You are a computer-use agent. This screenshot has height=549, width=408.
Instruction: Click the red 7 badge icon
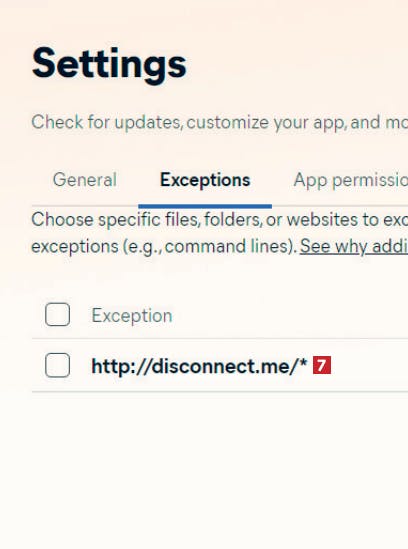coord(322,365)
